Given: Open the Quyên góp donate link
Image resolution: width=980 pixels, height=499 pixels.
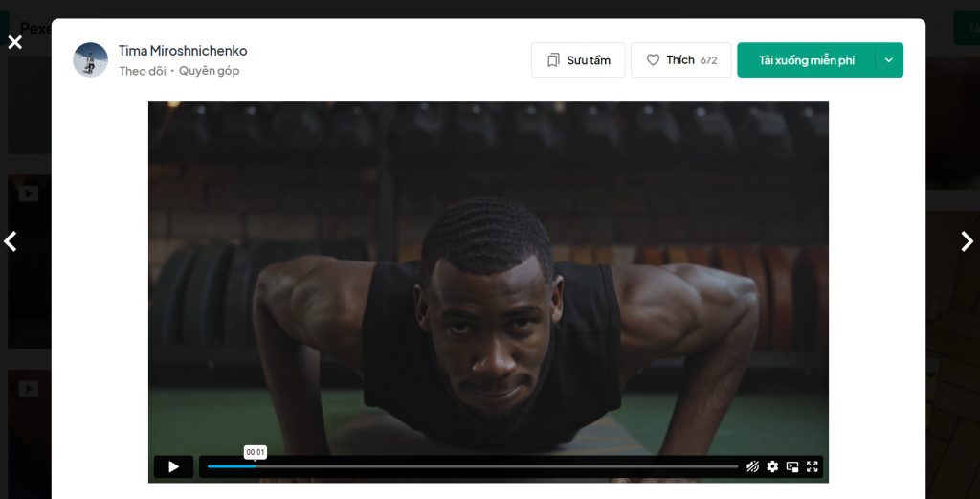Looking at the screenshot, I should 209,71.
